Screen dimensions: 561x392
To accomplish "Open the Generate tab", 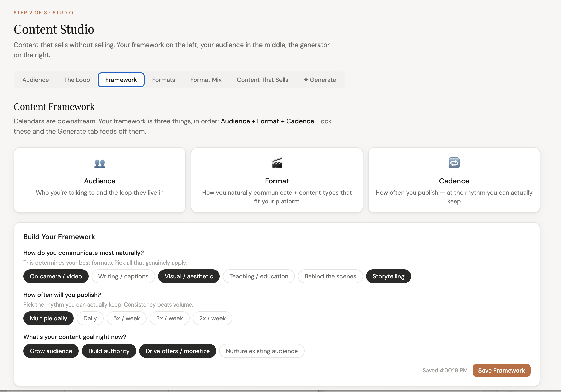I will tap(320, 80).
